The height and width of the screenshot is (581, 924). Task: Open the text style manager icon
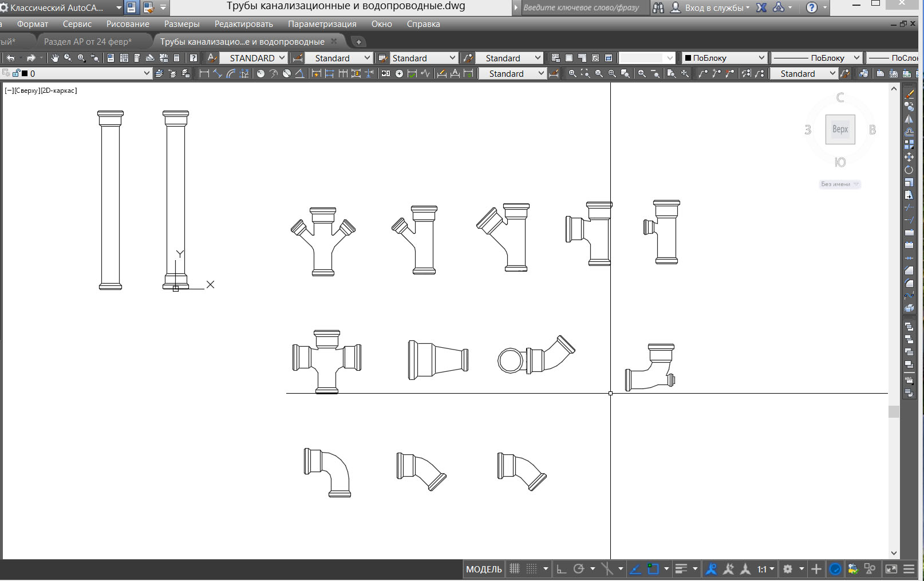coord(212,58)
